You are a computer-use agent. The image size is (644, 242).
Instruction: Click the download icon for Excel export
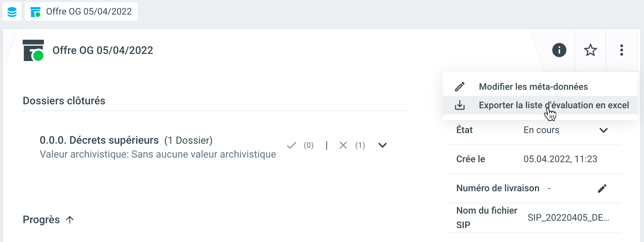click(460, 105)
